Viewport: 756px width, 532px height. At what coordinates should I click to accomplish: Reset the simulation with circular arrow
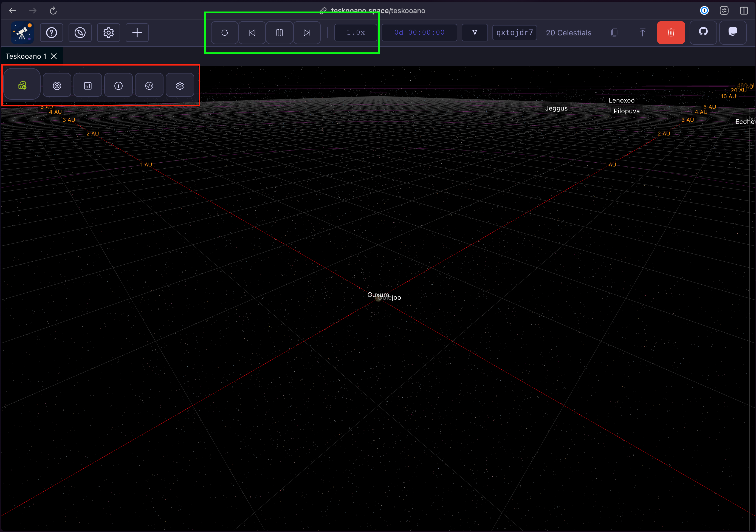point(225,33)
